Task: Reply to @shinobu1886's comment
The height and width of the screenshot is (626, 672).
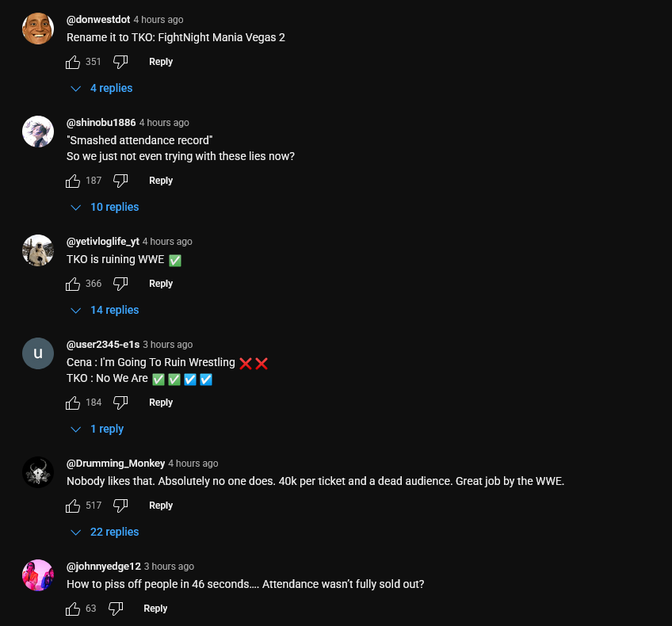Action: pos(161,181)
